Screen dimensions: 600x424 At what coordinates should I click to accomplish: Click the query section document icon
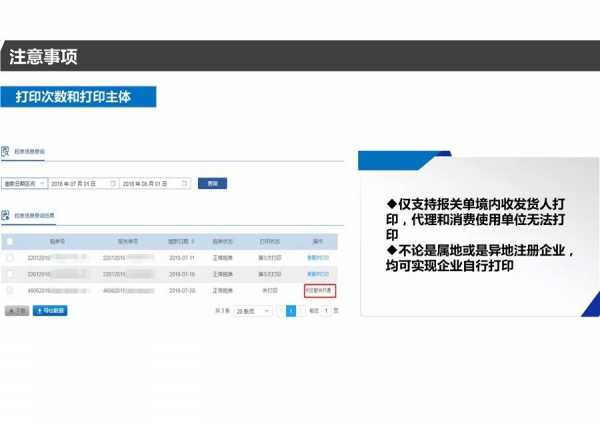click(6, 151)
